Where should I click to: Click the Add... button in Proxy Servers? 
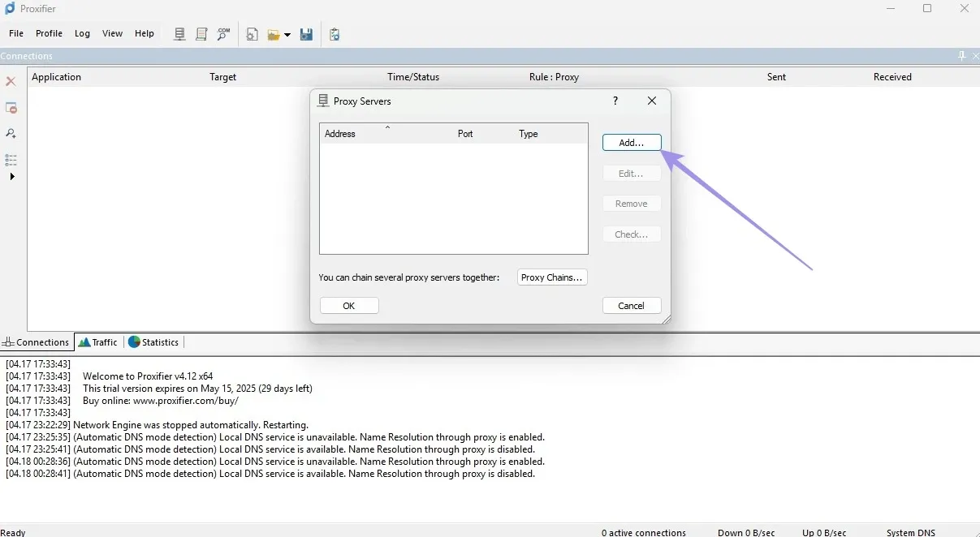pos(632,142)
